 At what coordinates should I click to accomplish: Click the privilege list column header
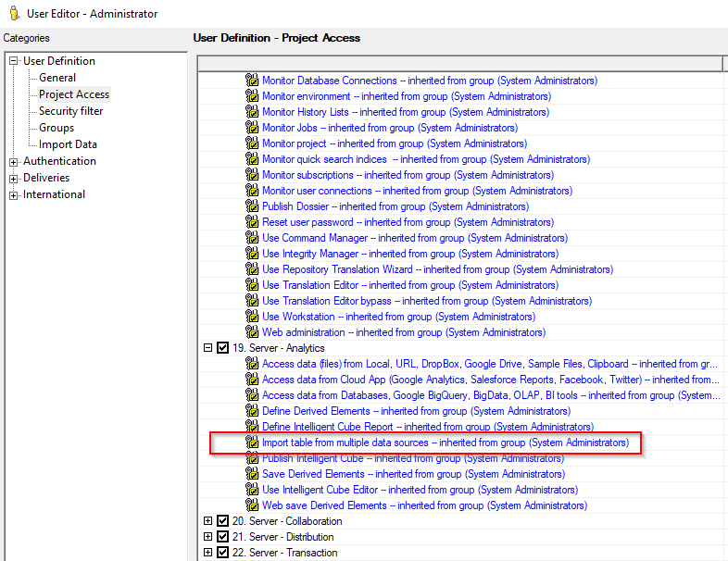tap(458, 63)
